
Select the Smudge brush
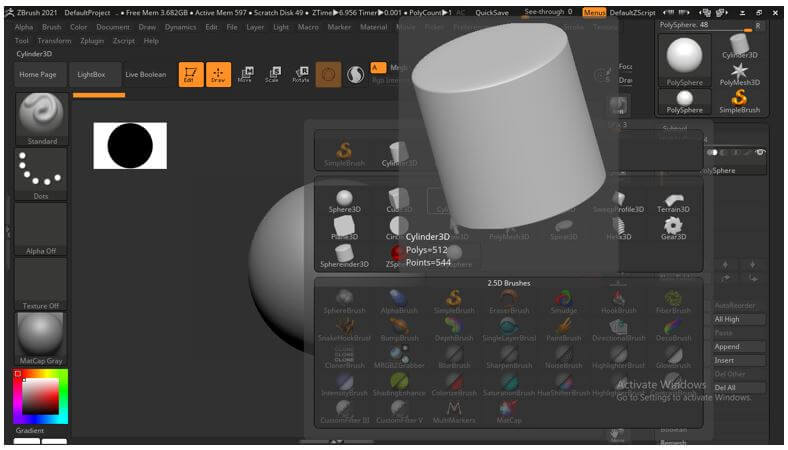pyautogui.click(x=564, y=302)
